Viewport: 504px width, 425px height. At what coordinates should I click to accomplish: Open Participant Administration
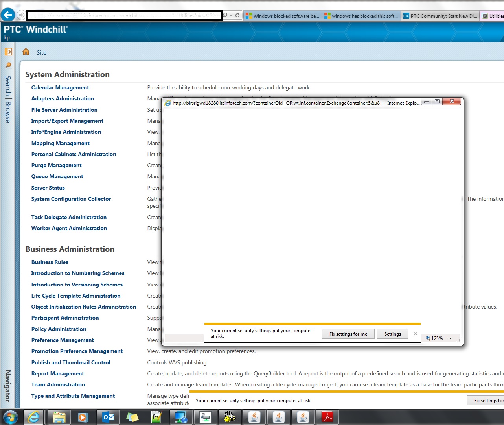pos(65,318)
